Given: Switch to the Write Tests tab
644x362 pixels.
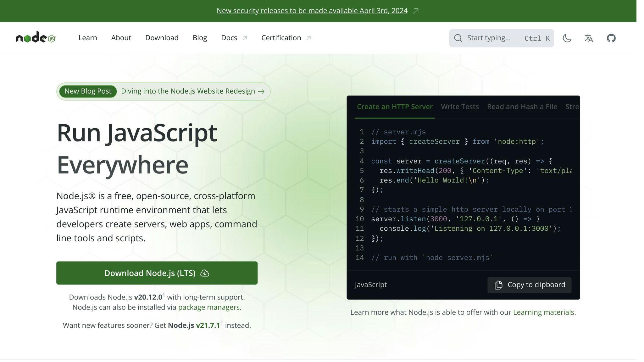Looking at the screenshot, I should point(459,107).
